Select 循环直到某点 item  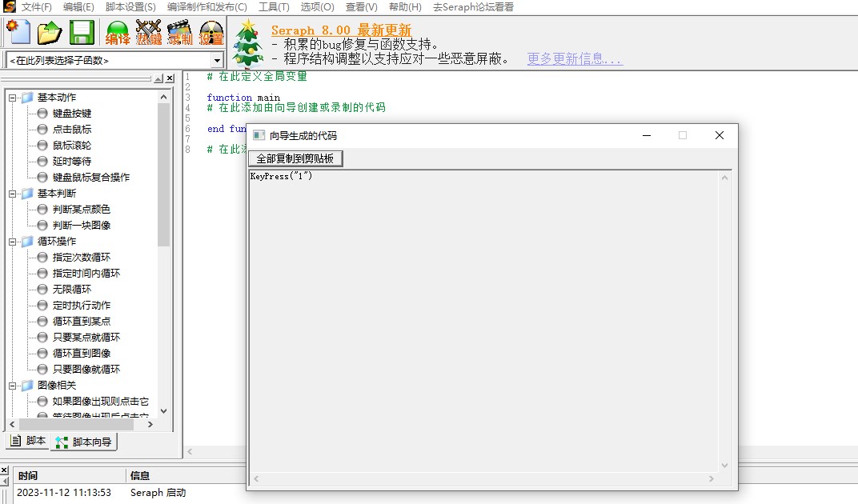click(x=81, y=322)
